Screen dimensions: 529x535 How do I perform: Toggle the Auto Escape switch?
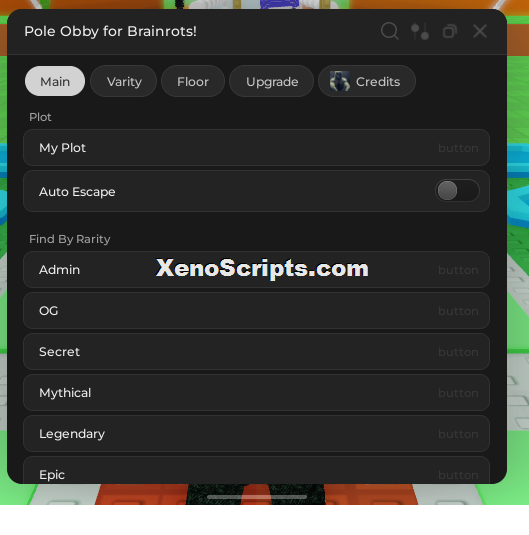coord(457,190)
